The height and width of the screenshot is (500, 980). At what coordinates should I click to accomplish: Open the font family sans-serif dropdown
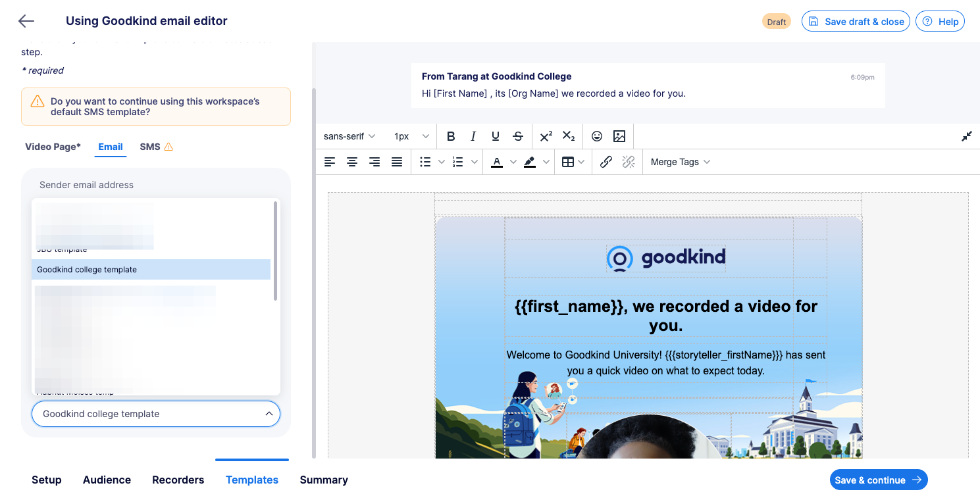pos(349,136)
